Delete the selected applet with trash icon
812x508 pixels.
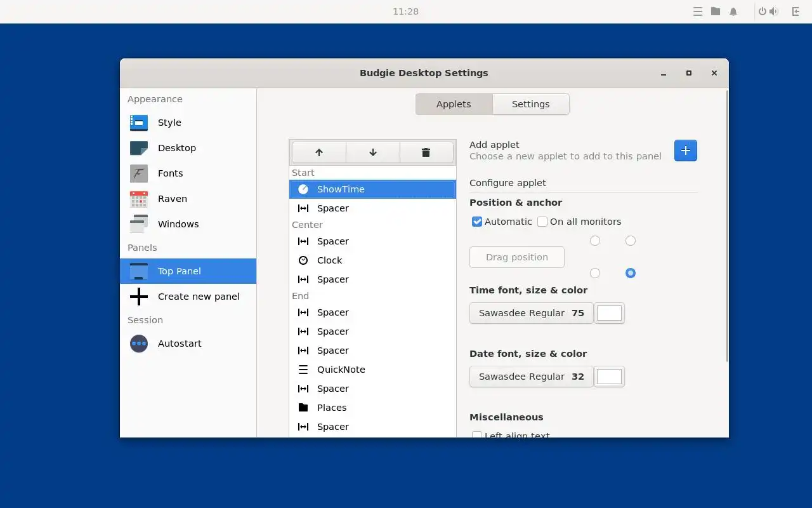click(426, 152)
